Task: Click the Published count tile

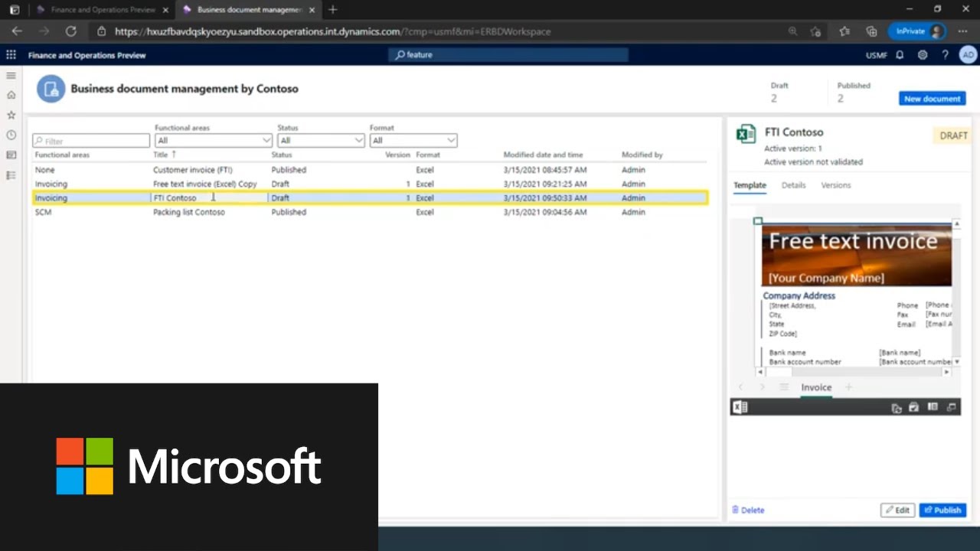Action: pyautogui.click(x=854, y=93)
